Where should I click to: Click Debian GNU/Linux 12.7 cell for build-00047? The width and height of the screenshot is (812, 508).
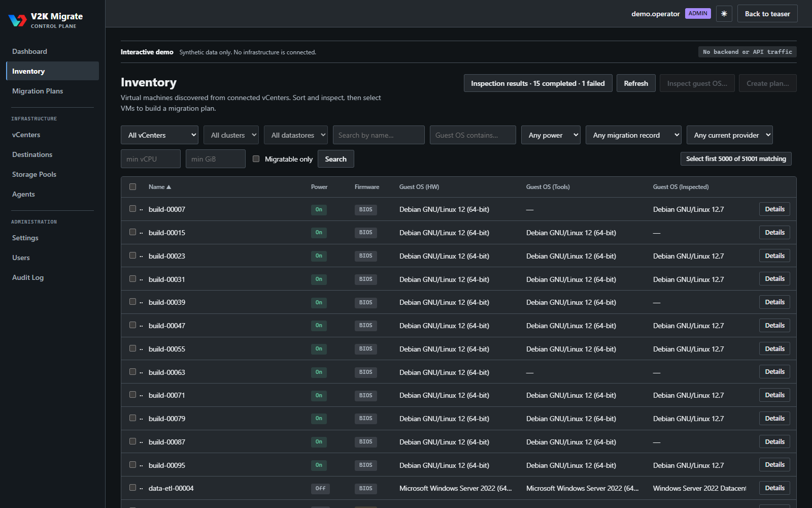tap(689, 326)
